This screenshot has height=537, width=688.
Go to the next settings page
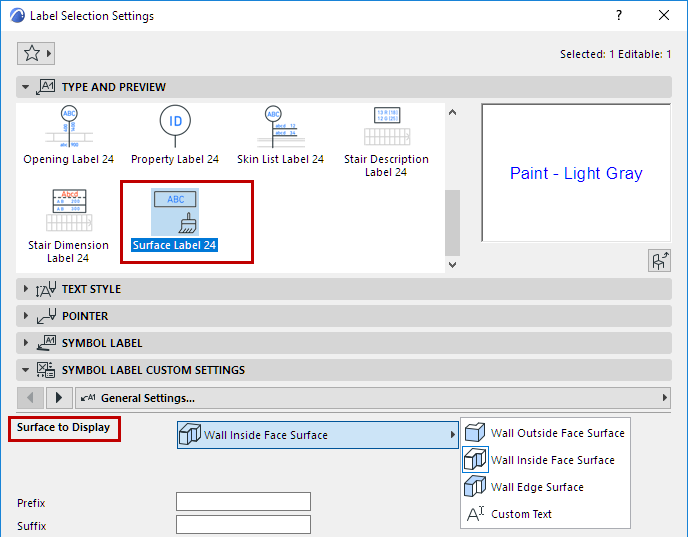[x=59, y=398]
